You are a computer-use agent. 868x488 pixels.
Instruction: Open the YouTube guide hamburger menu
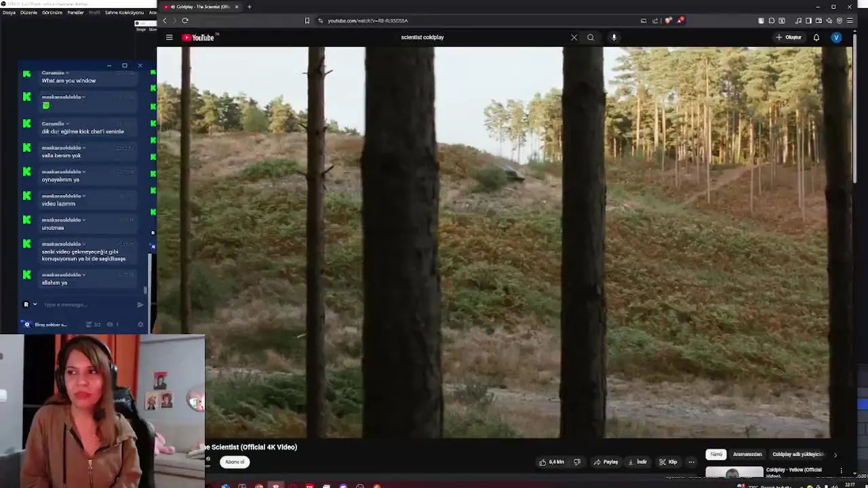click(x=170, y=37)
